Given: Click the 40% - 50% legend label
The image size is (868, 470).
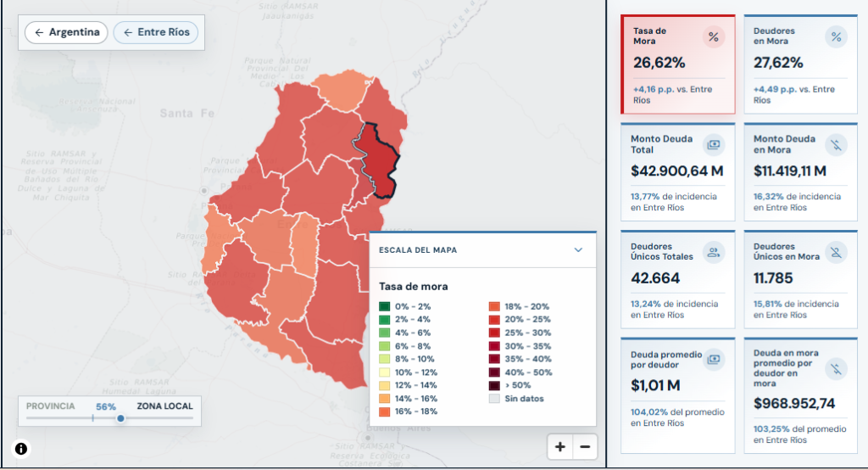Looking at the screenshot, I should click(528, 372).
